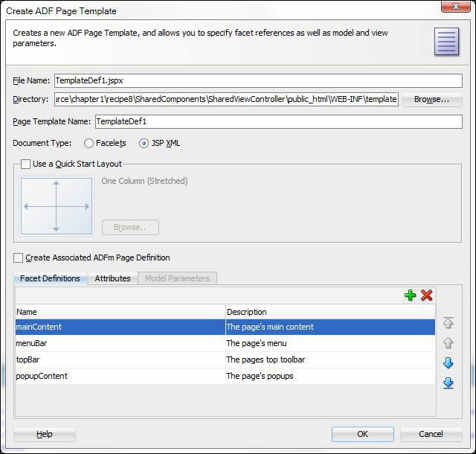Move facet to bottom blue arrow icon
Image resolution: width=476 pixels, height=454 pixels.
point(448,383)
